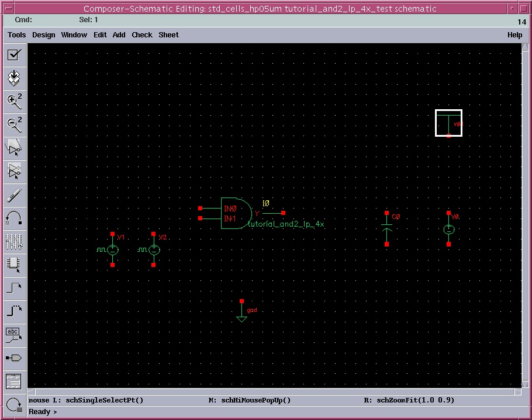
Task: Click the vertical scrollbar down arrow
Action: pyautogui.click(x=525, y=384)
